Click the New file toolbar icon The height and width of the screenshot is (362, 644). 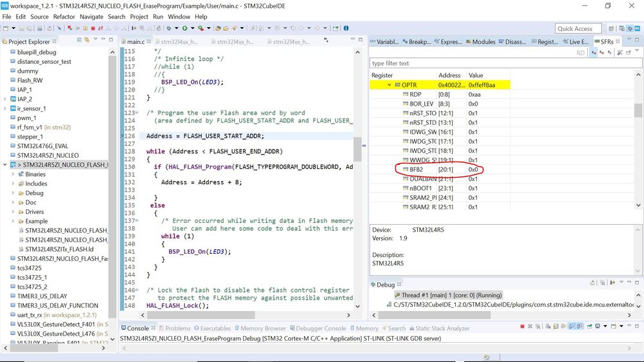(5, 28)
